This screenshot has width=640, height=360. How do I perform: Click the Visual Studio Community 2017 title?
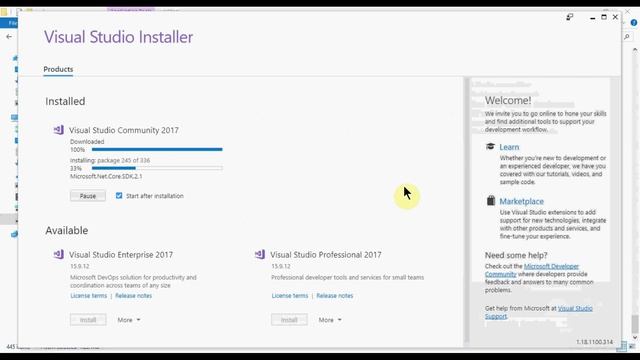coord(124,130)
